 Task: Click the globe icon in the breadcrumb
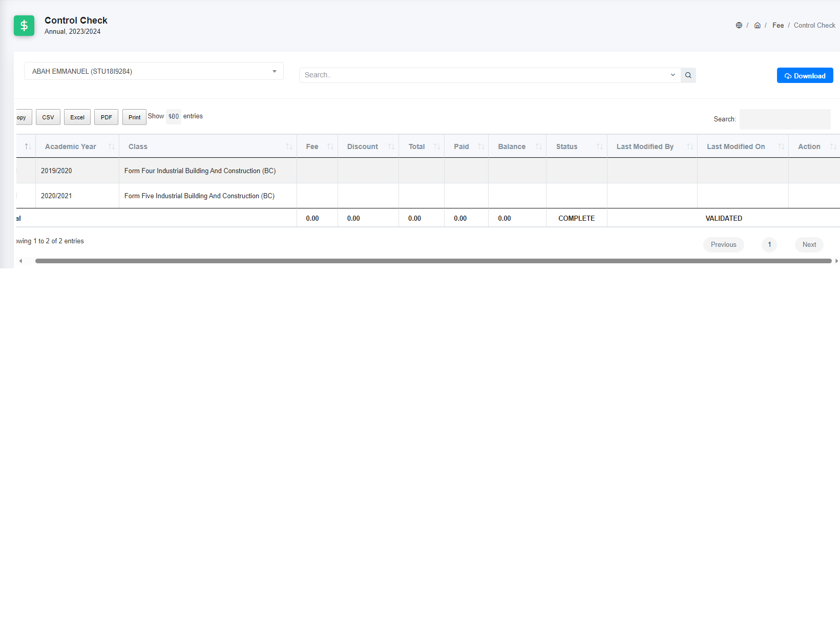click(739, 25)
